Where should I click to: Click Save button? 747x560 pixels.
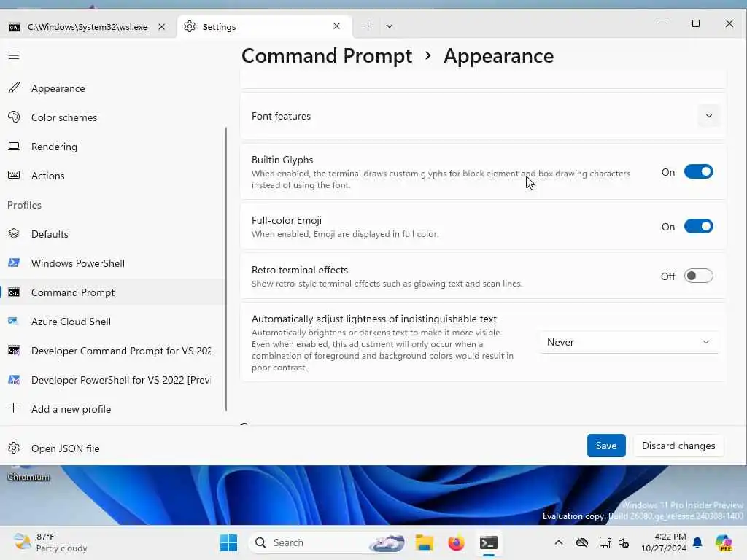606,446
